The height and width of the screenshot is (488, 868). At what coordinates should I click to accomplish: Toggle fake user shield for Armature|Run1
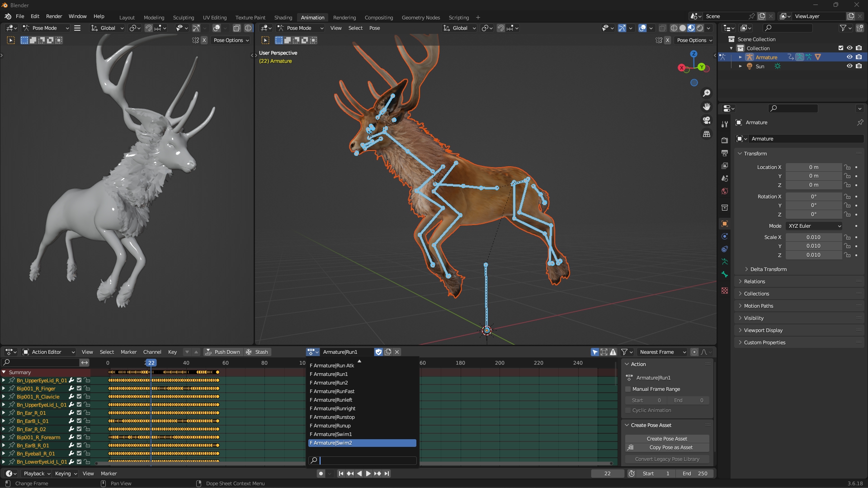[x=379, y=352]
